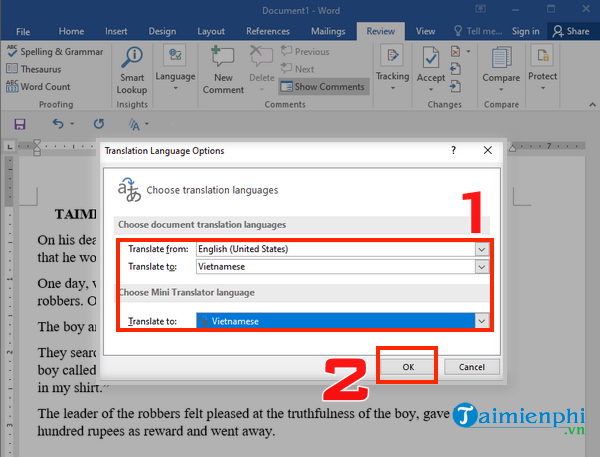The image size is (600, 457).
Task: Click the Undo arrow icon
Action: coord(58,124)
